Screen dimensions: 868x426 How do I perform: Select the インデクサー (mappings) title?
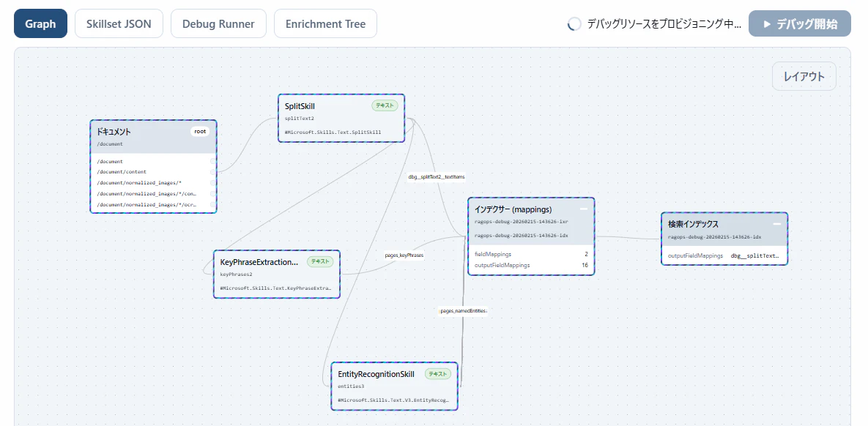(x=513, y=209)
